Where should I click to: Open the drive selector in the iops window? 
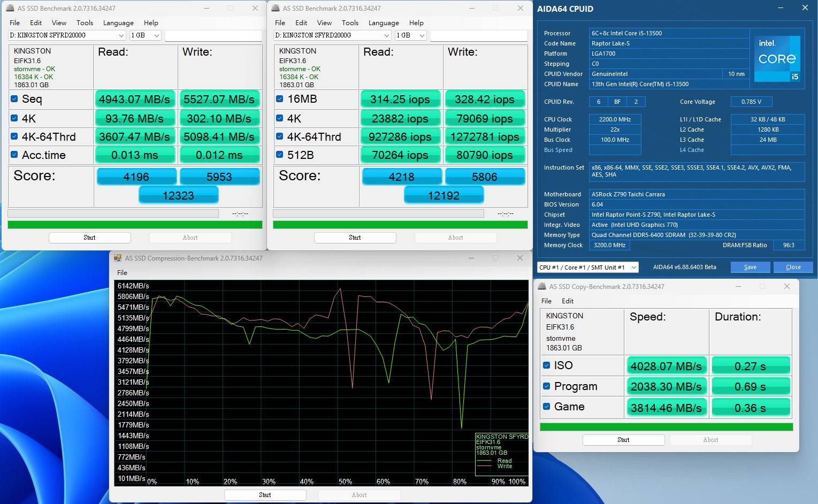click(332, 35)
